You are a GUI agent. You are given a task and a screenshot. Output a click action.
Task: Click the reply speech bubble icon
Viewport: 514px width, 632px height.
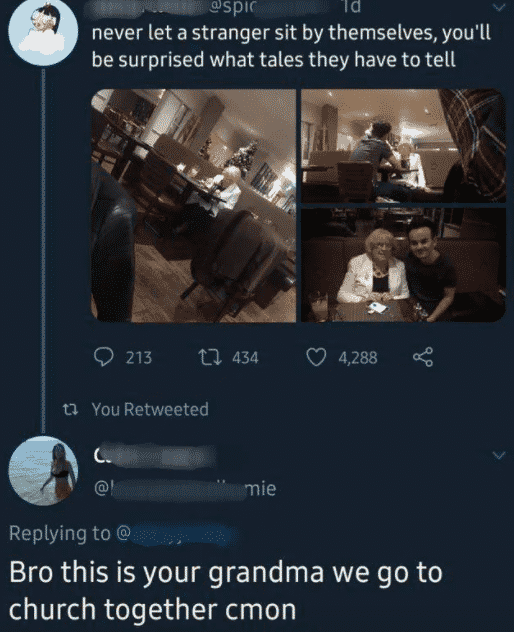(104, 357)
